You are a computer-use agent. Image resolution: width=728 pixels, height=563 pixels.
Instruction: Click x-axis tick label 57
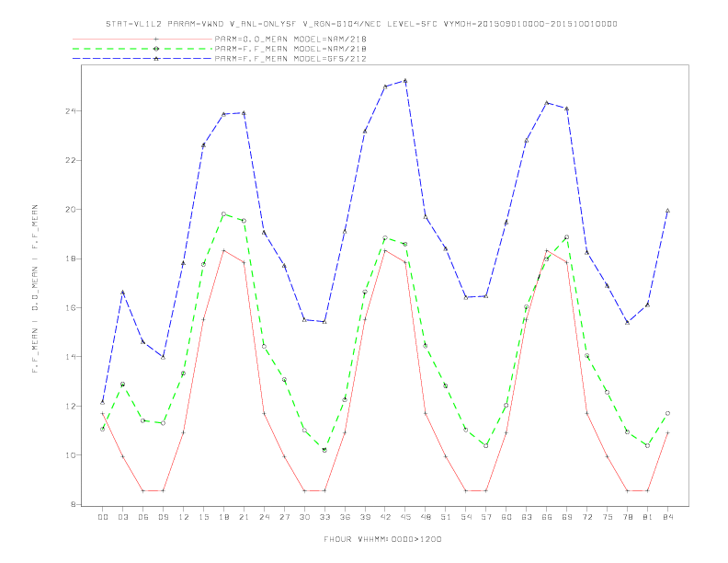pos(486,517)
